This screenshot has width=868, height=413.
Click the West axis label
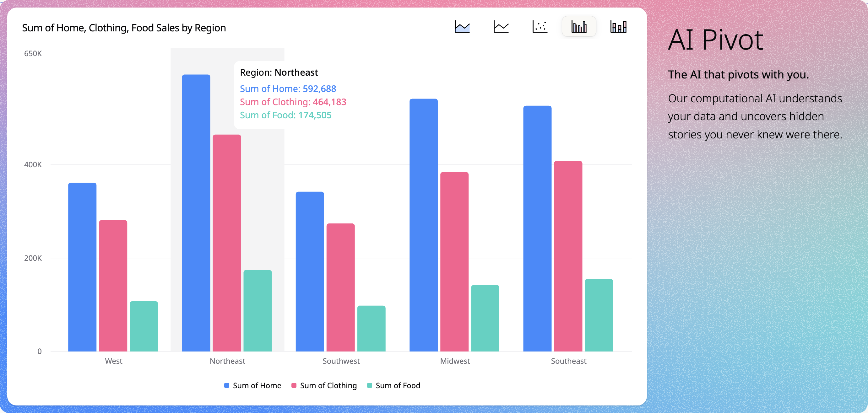click(x=114, y=361)
